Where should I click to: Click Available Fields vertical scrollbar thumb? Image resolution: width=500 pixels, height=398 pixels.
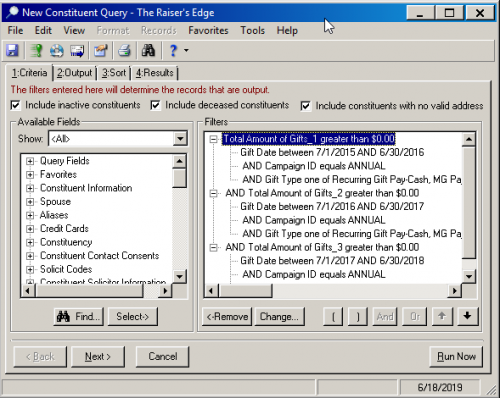pos(179,178)
